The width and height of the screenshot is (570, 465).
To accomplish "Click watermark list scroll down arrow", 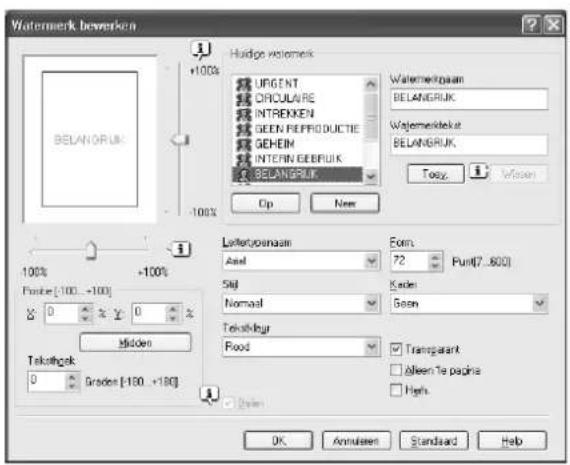I will click(371, 176).
